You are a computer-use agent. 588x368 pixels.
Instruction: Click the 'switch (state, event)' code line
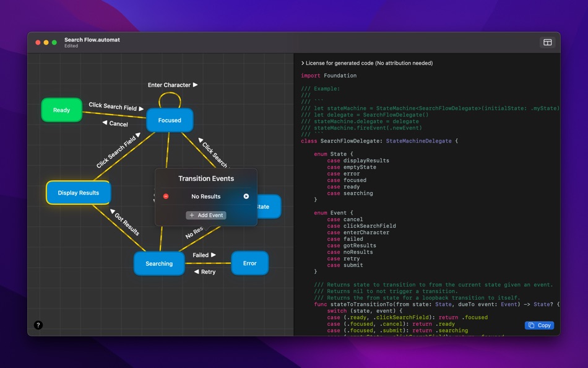pyautogui.click(x=364, y=311)
